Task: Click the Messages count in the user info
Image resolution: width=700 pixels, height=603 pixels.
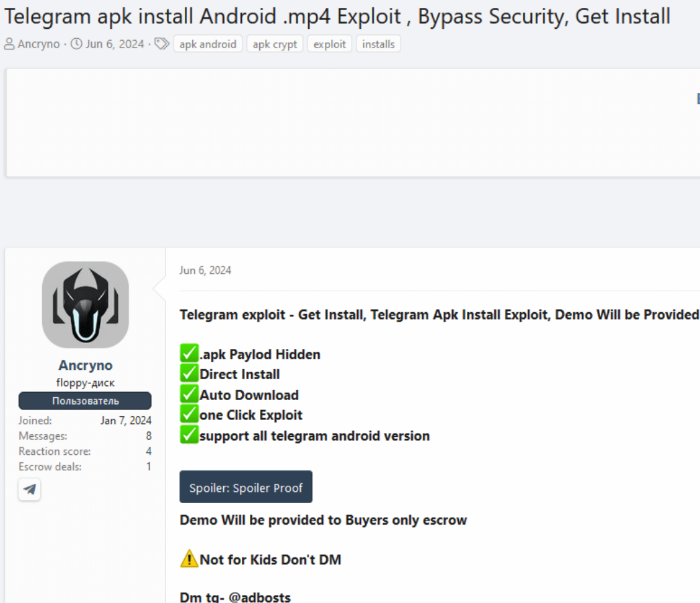Action: click(x=149, y=436)
